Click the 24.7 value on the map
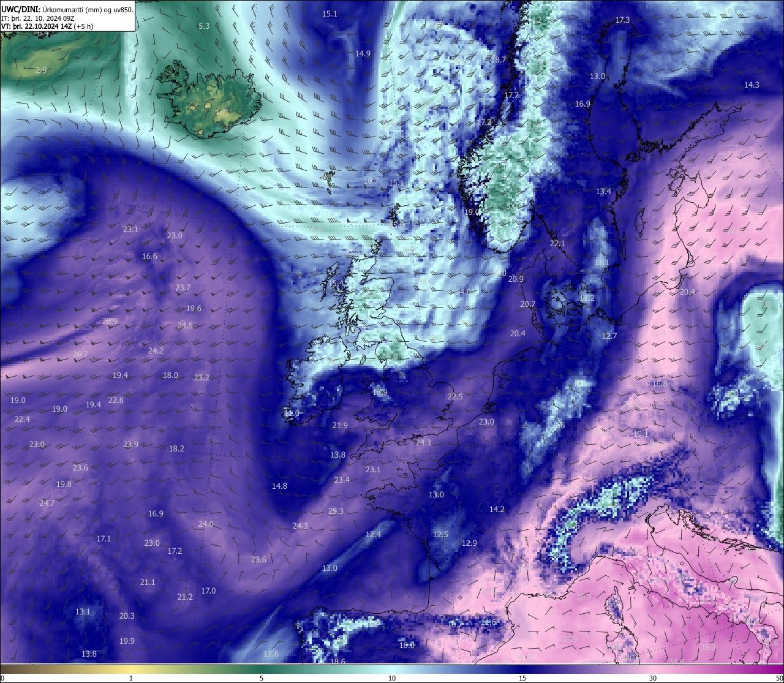Viewport: 784px width, 683px height. click(x=47, y=504)
